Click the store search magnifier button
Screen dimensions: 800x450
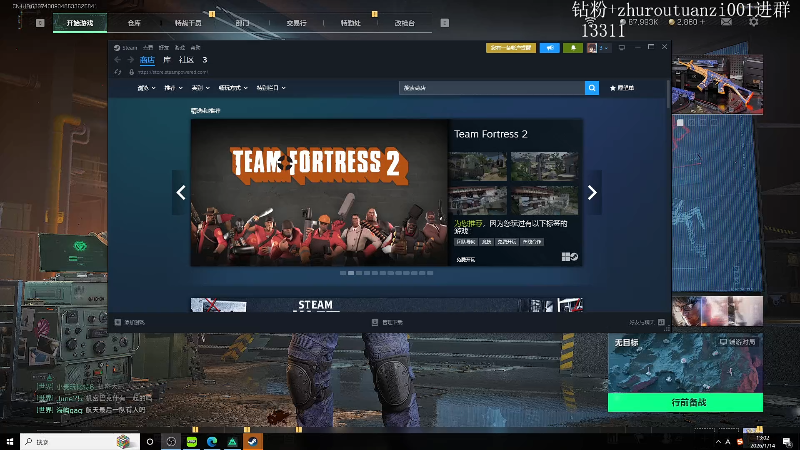point(592,88)
